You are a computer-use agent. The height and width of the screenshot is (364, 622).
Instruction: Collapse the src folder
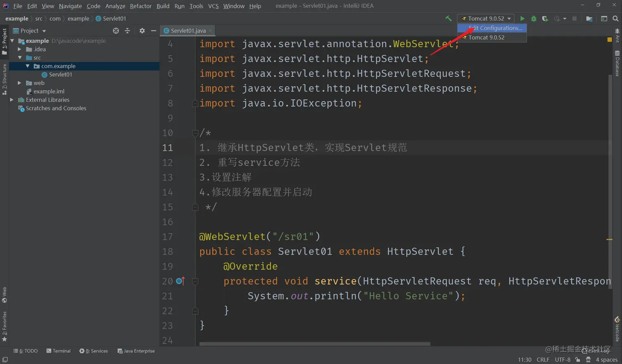coord(19,58)
